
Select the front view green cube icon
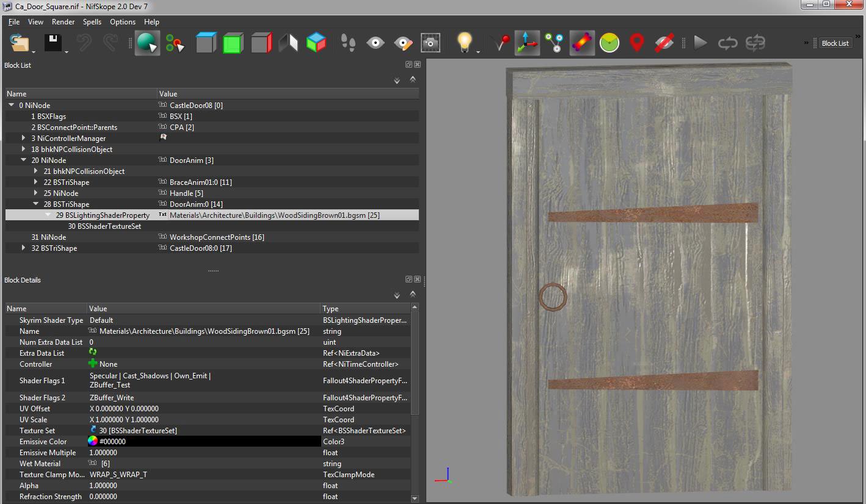(233, 43)
